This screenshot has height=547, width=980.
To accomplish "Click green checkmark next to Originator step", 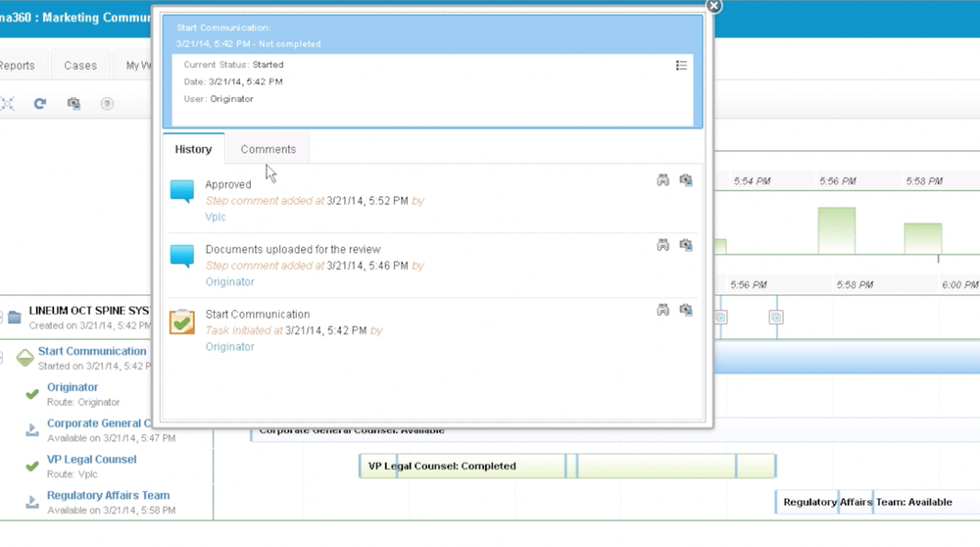I will tap(32, 394).
